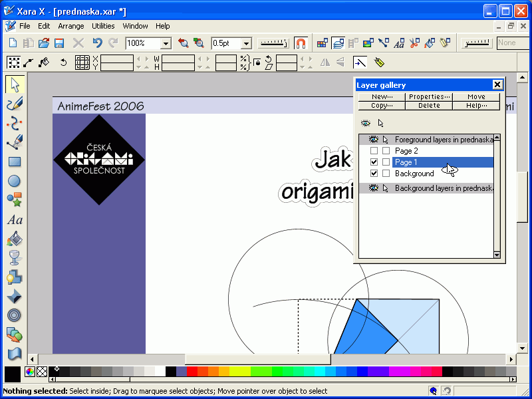Click Copy... in the Layer gallery
Viewport: 532px width, 399px height.
382,106
